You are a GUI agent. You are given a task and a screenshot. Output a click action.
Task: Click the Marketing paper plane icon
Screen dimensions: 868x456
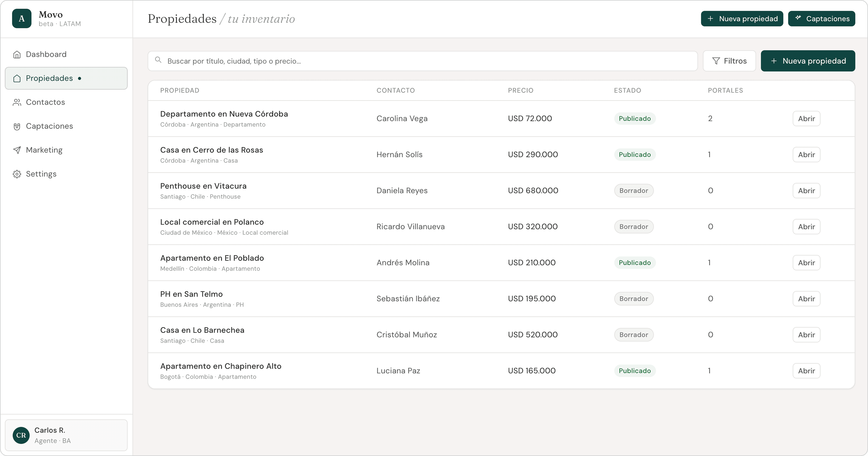(x=17, y=150)
